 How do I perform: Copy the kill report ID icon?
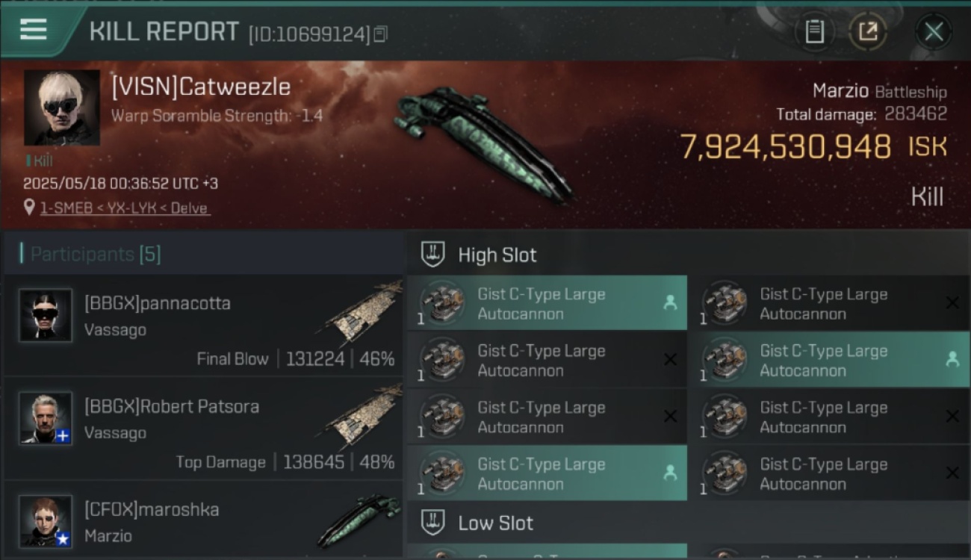pos(381,34)
